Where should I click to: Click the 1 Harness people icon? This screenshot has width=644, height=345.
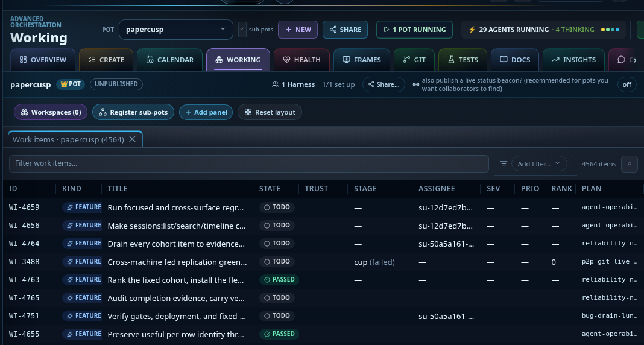point(276,84)
